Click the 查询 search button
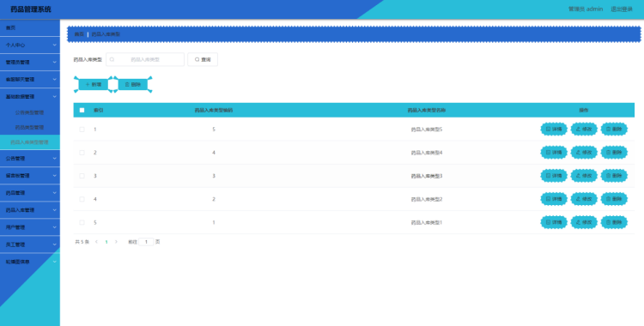The width and height of the screenshot is (644, 326). point(203,59)
